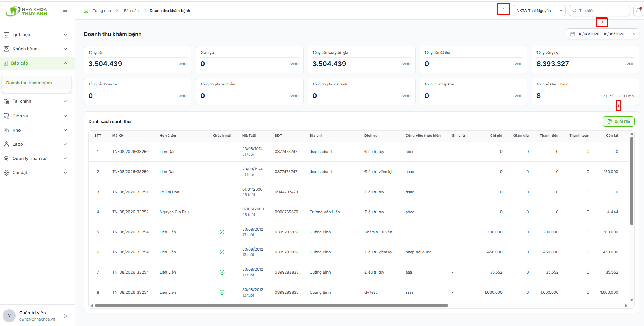This screenshot has width=644, height=326.
Task: Clear the date range with x icon
Action: click(634, 34)
